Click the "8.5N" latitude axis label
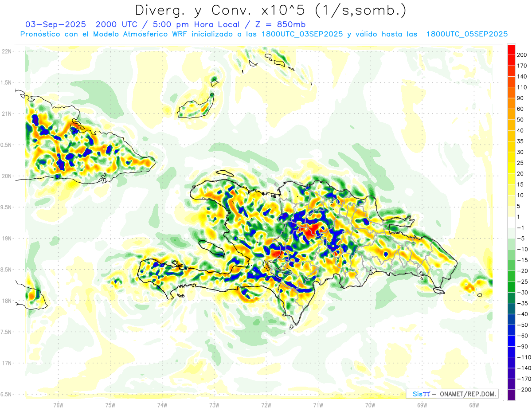 [x=7, y=270]
